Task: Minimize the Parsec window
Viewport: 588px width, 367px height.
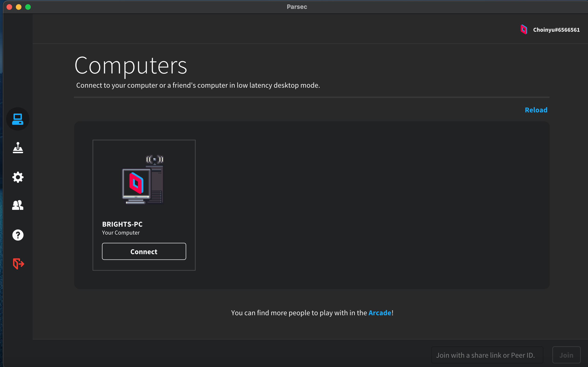Action: click(19, 7)
